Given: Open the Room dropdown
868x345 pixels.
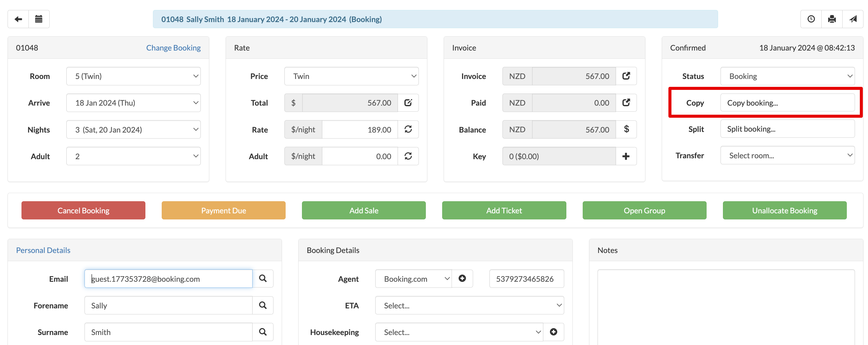Looking at the screenshot, I should coord(134,76).
